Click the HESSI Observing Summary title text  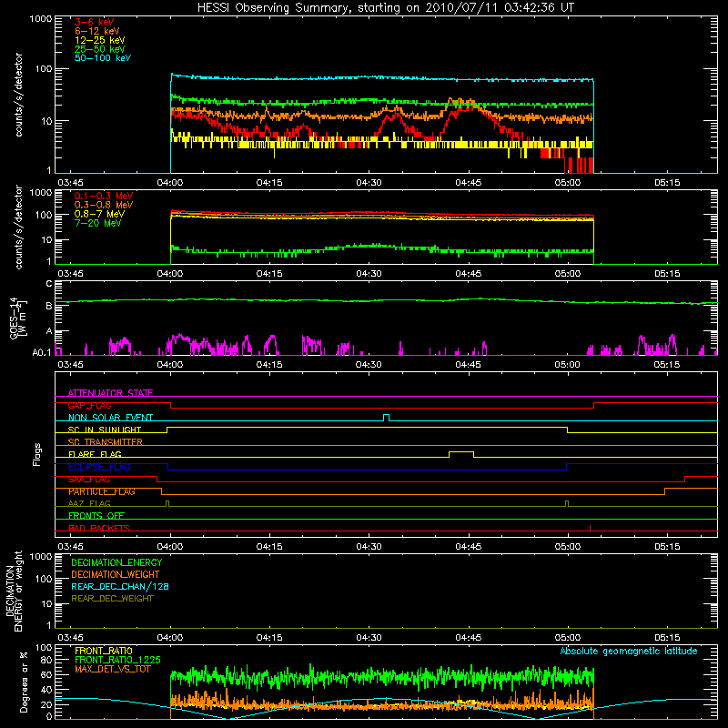(385, 7)
